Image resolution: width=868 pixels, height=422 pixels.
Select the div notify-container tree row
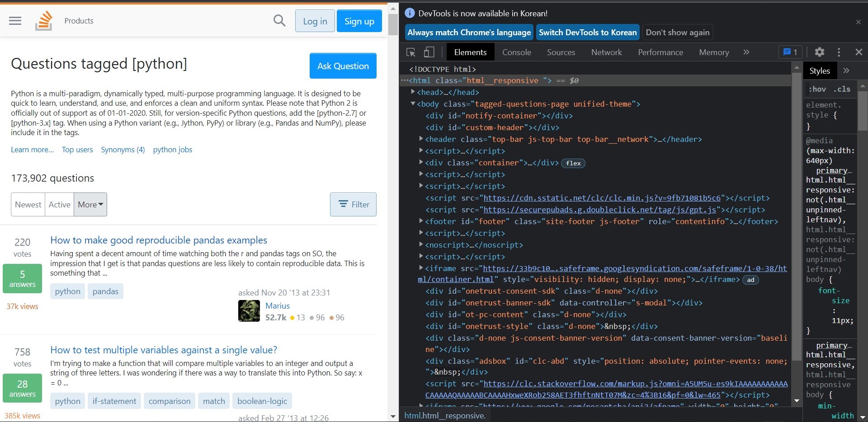[594, 116]
